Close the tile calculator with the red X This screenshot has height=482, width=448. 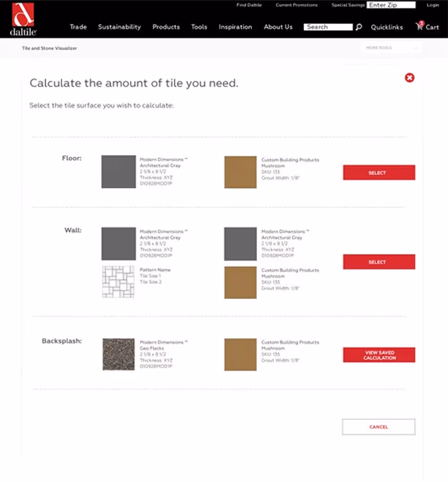point(409,78)
